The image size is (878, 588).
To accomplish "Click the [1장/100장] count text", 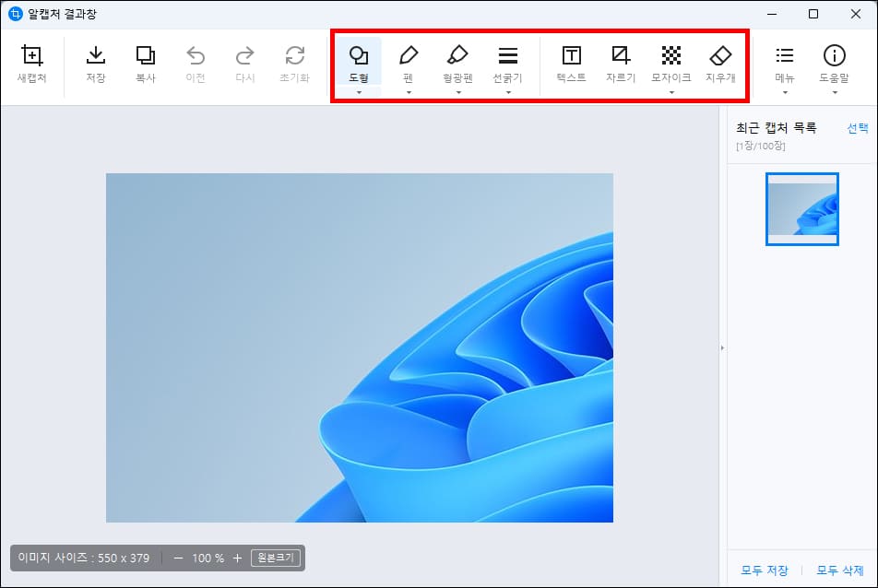I will [x=760, y=146].
